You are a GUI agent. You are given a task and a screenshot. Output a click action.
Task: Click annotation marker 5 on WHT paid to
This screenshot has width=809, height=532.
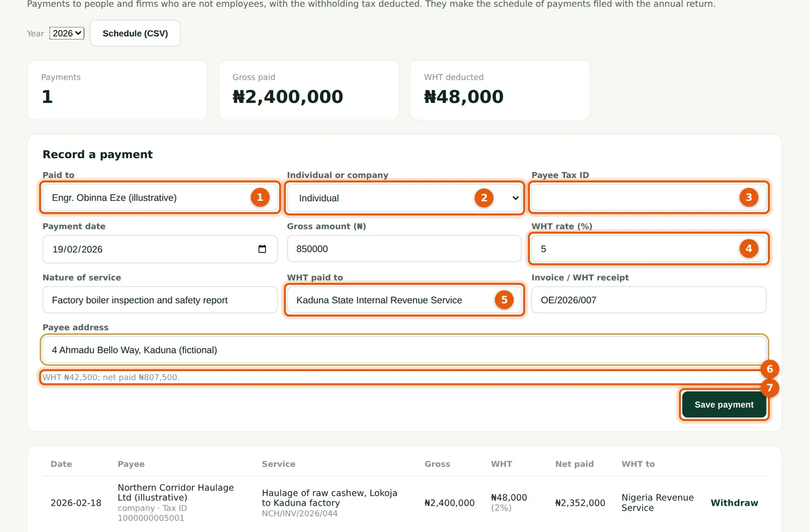(504, 300)
